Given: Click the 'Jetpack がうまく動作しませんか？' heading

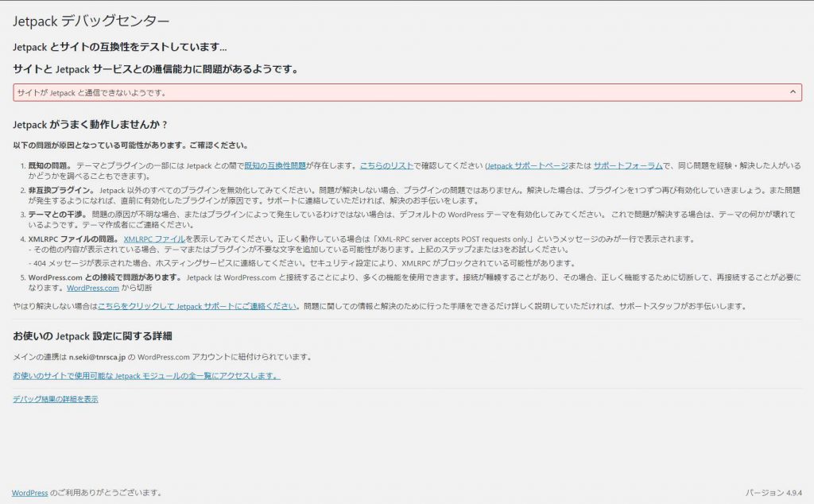Looking at the screenshot, I should (x=91, y=125).
